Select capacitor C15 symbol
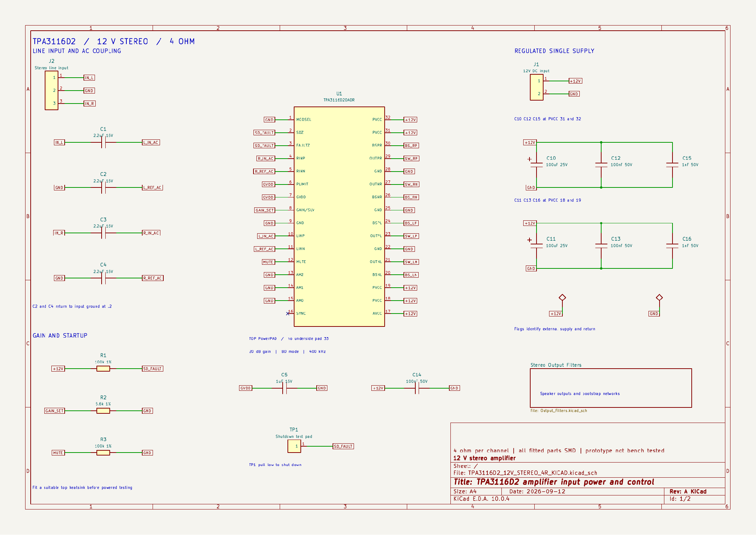Screen dimensions: 756x535 coord(672,165)
